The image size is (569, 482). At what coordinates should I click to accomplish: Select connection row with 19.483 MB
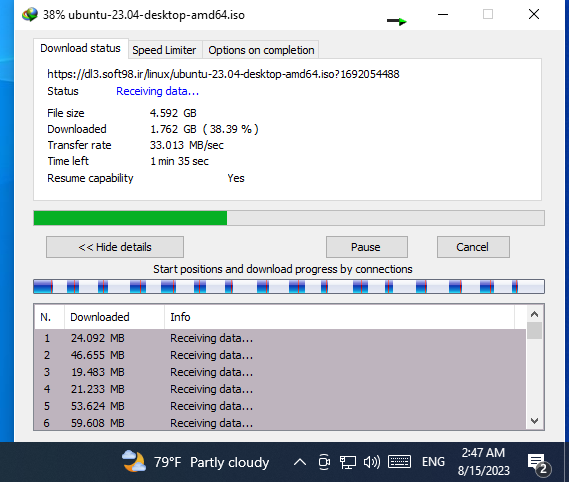point(280,372)
